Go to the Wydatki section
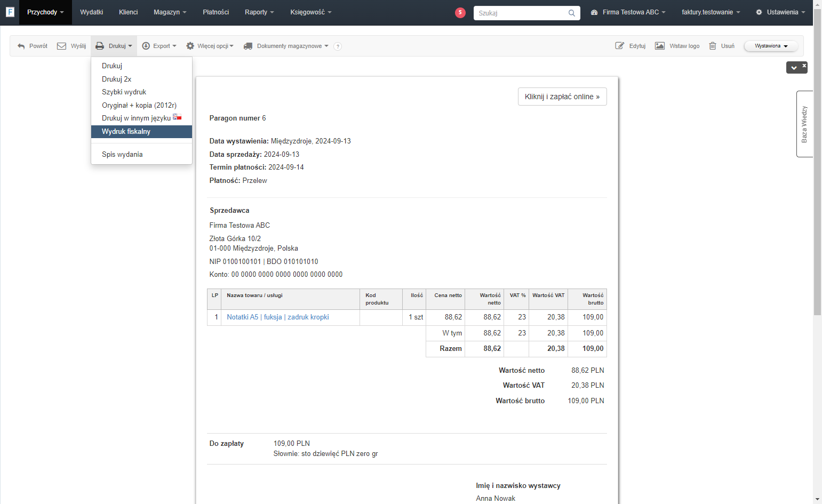This screenshot has width=822, height=504. coord(92,12)
